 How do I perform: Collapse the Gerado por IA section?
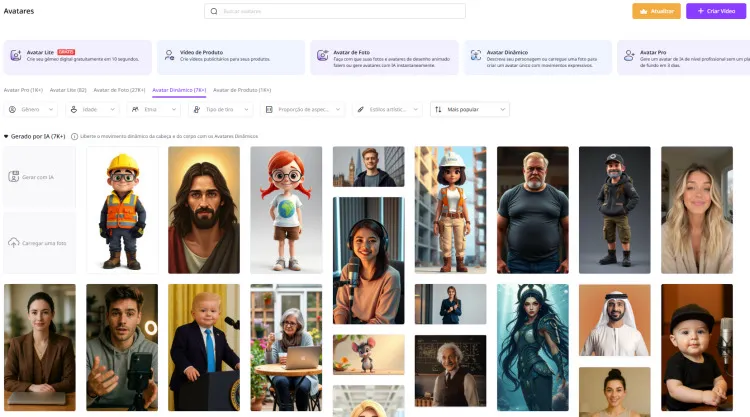6,136
